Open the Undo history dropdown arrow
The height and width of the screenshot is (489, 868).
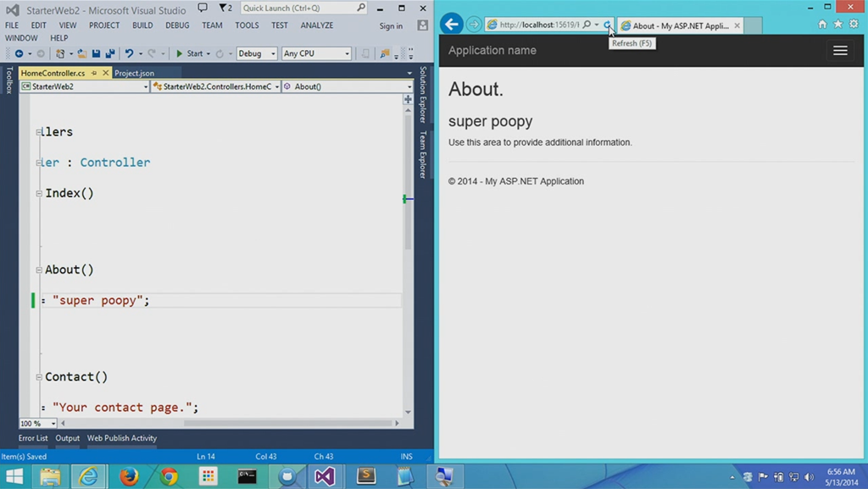(141, 53)
